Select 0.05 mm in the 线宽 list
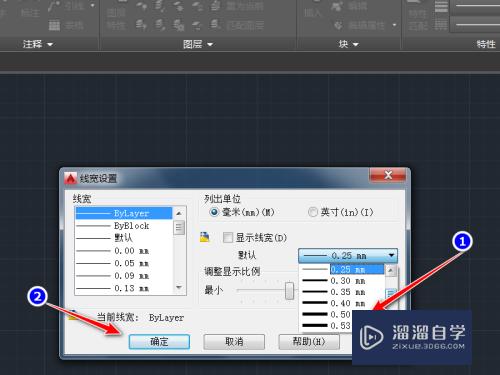Viewport: 500px width, 375px height. 124,263
